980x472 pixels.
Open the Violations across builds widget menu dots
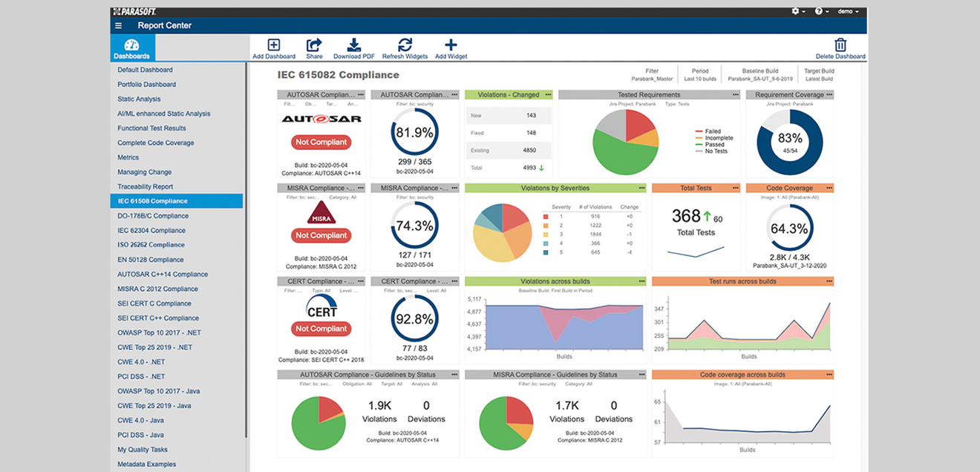tap(641, 282)
